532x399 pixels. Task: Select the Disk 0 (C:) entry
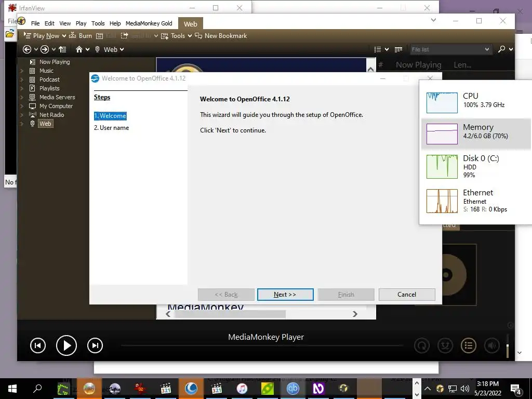coord(476,166)
